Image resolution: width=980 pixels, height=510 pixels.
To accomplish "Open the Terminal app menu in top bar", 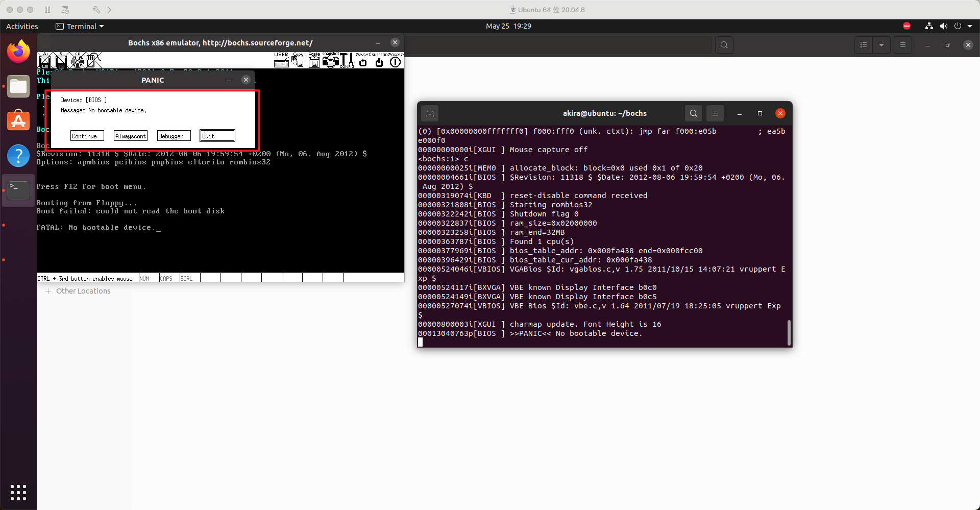I will (x=80, y=26).
